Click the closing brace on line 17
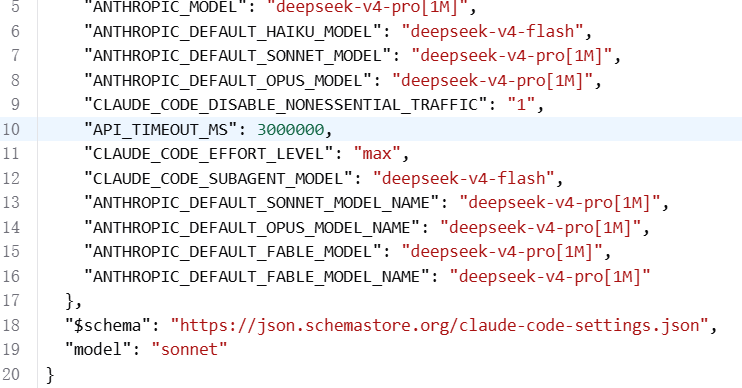The width and height of the screenshot is (742, 388). 70,301
